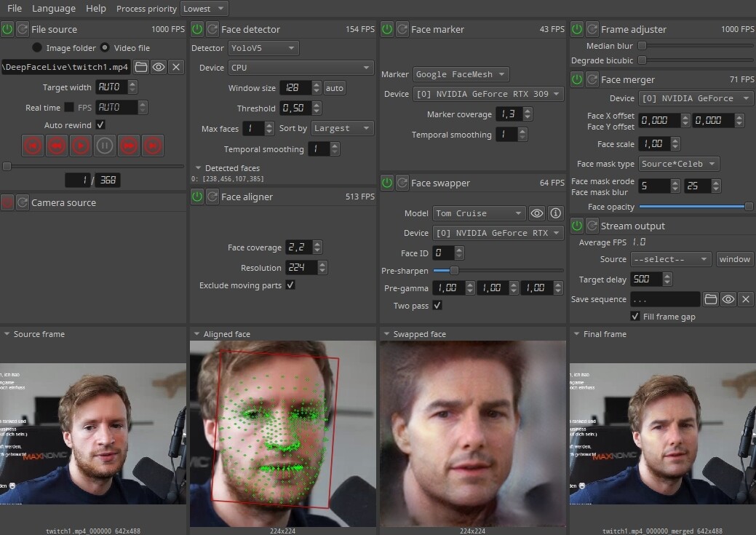Pause the video playback

(x=105, y=146)
